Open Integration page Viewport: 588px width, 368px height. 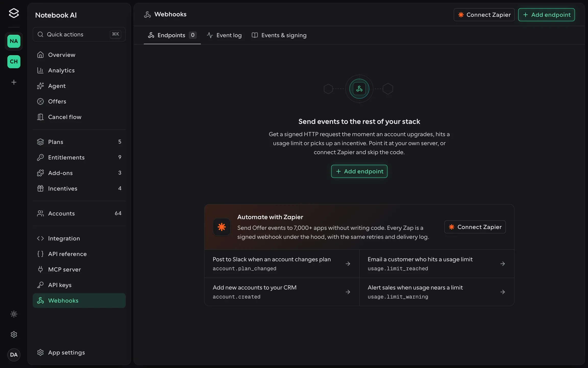click(x=79, y=238)
